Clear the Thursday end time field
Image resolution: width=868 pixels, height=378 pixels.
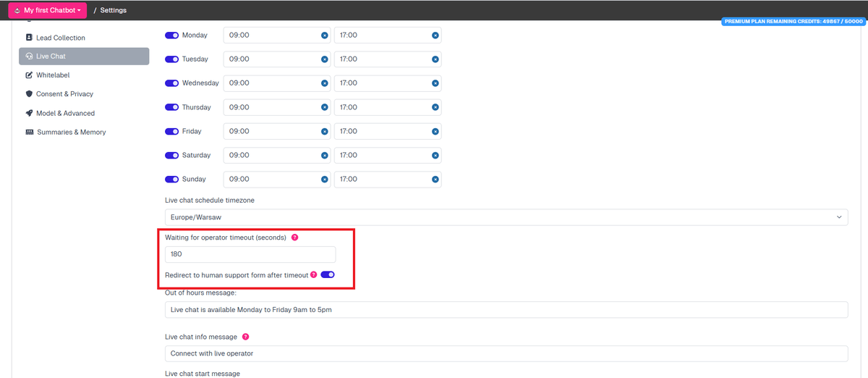pyautogui.click(x=435, y=107)
